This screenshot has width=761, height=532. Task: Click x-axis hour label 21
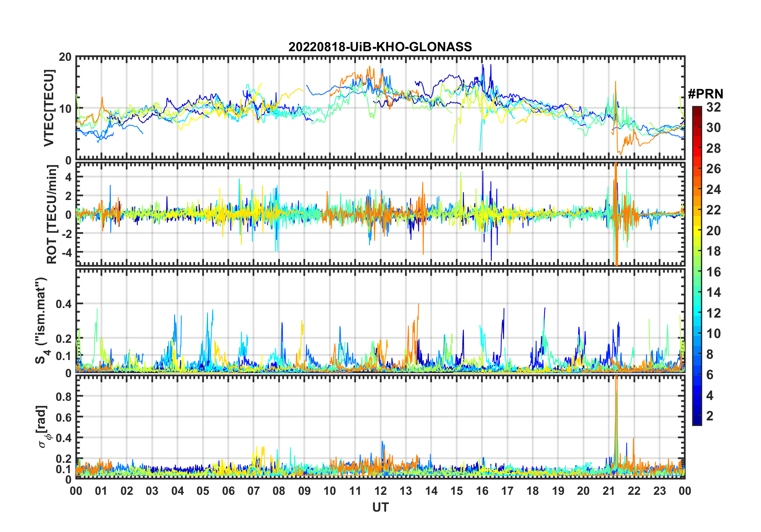[x=609, y=491]
